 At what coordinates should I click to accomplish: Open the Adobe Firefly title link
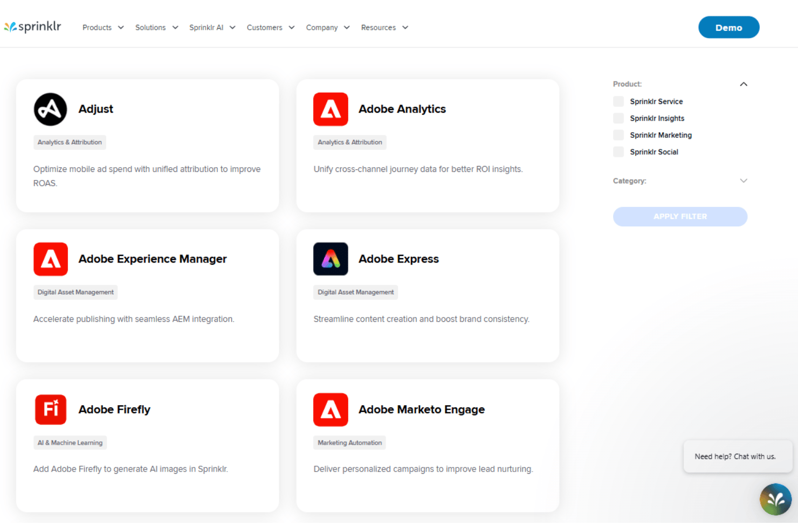click(114, 410)
